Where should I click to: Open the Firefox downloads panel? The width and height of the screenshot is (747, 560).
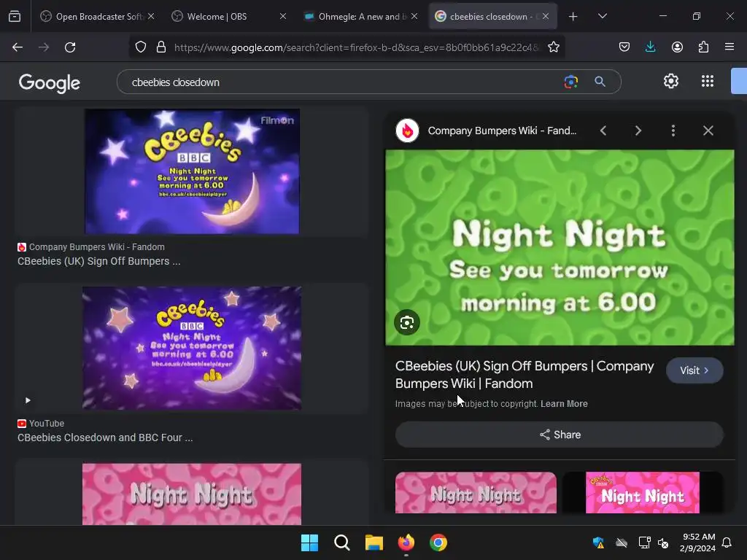click(650, 47)
